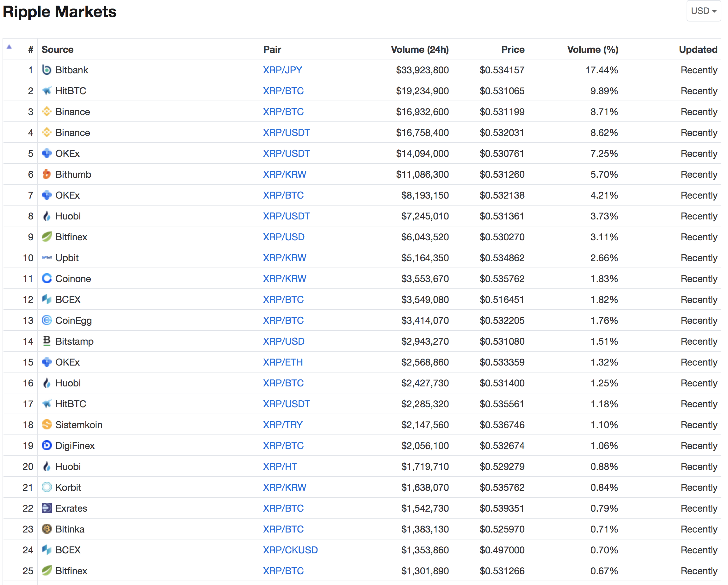
Task: Click volume percent 9.89%
Action: pyautogui.click(x=604, y=91)
